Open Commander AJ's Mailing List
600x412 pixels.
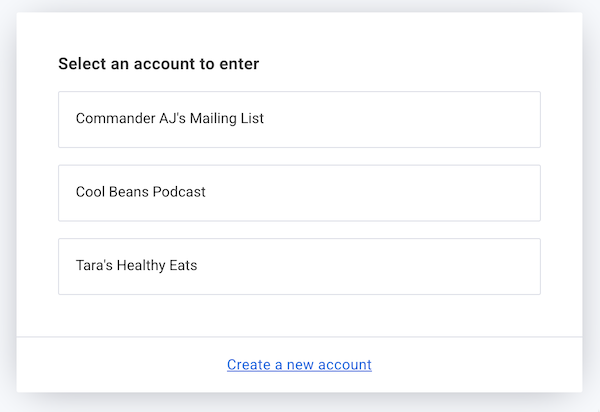click(299, 119)
